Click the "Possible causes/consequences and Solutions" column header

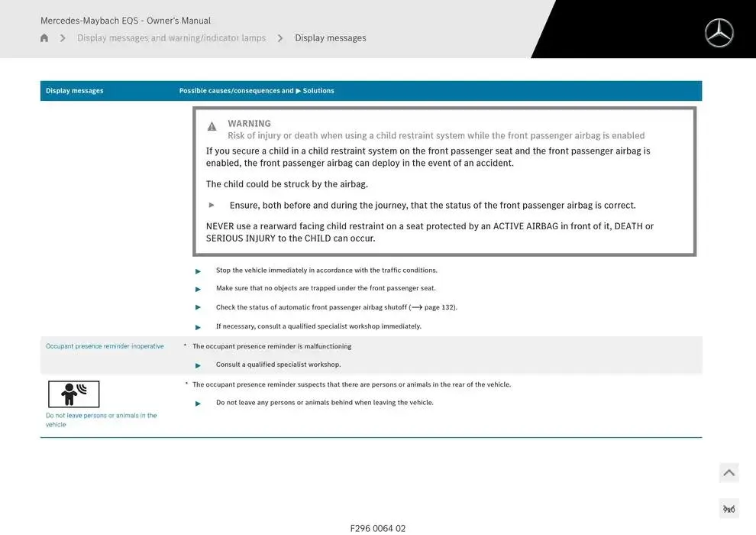257,91
